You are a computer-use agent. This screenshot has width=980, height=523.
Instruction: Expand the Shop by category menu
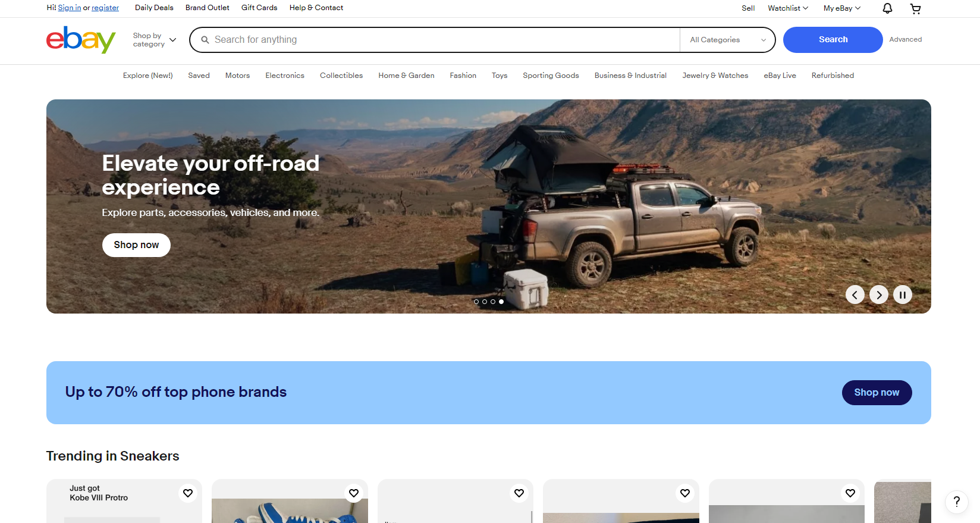coord(154,40)
